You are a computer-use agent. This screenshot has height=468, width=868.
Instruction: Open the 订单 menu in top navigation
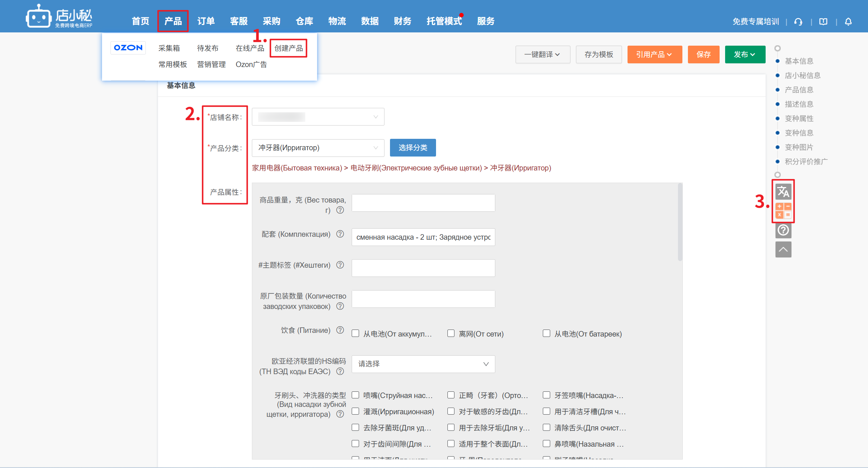pyautogui.click(x=206, y=21)
